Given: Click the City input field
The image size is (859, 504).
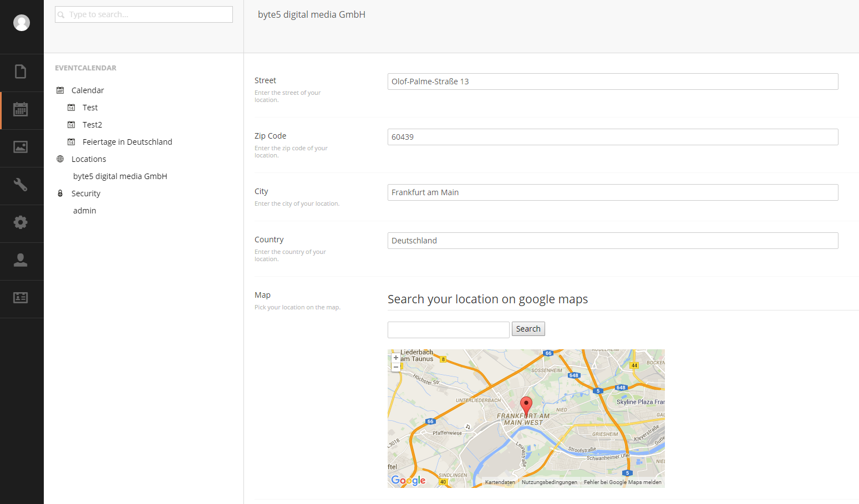Looking at the screenshot, I should tap(613, 192).
